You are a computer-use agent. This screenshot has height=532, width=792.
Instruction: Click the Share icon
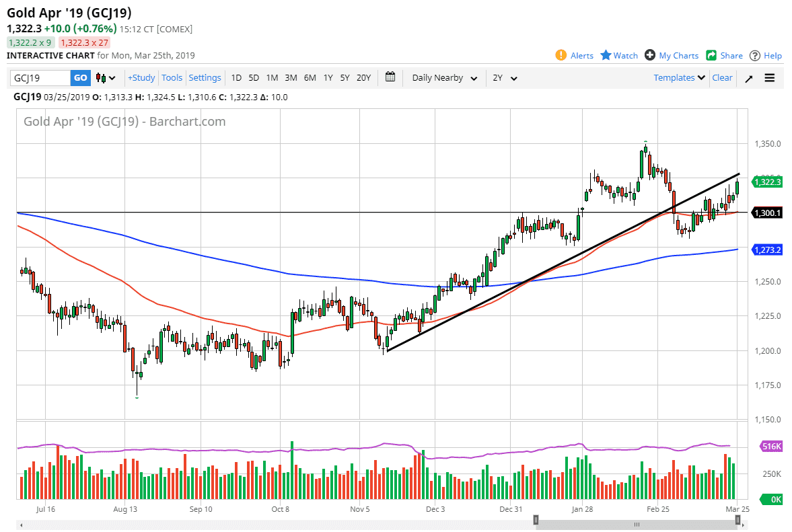[x=712, y=55]
